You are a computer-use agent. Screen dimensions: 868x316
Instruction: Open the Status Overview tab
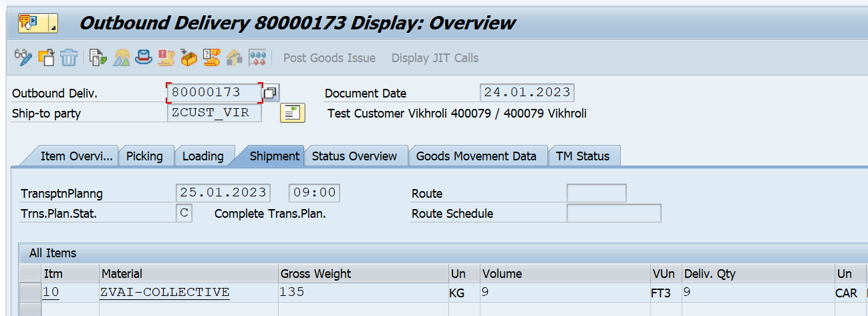click(x=355, y=156)
